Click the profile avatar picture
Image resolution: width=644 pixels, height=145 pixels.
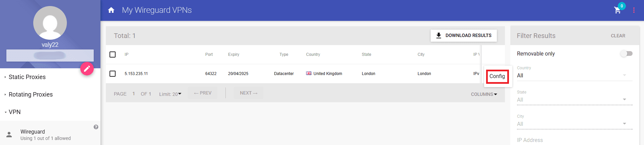coord(50,23)
